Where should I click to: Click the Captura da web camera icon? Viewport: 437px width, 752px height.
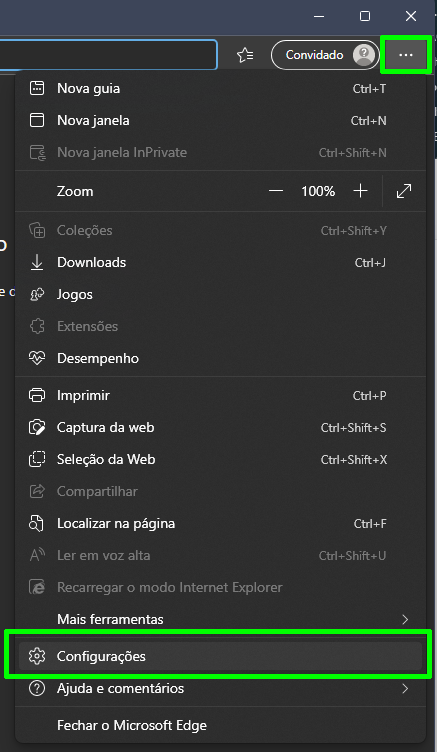point(37,427)
